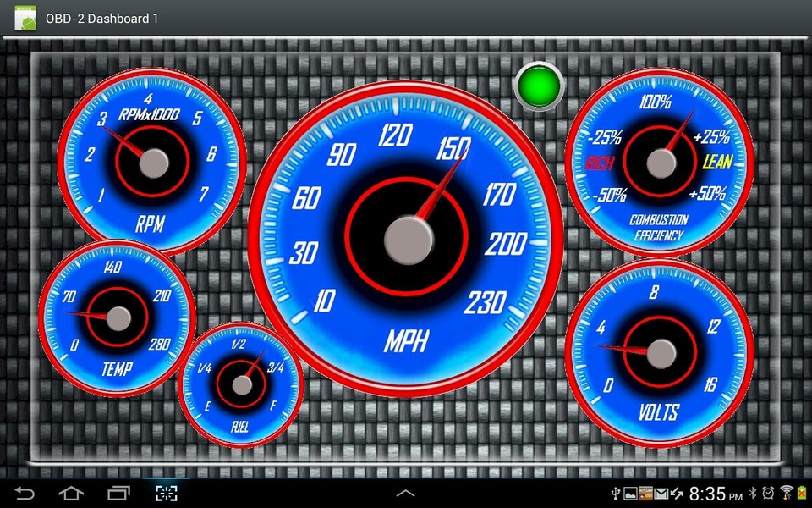This screenshot has width=812, height=508.
Task: Tap the TEMP gauge dial
Action: (117, 318)
